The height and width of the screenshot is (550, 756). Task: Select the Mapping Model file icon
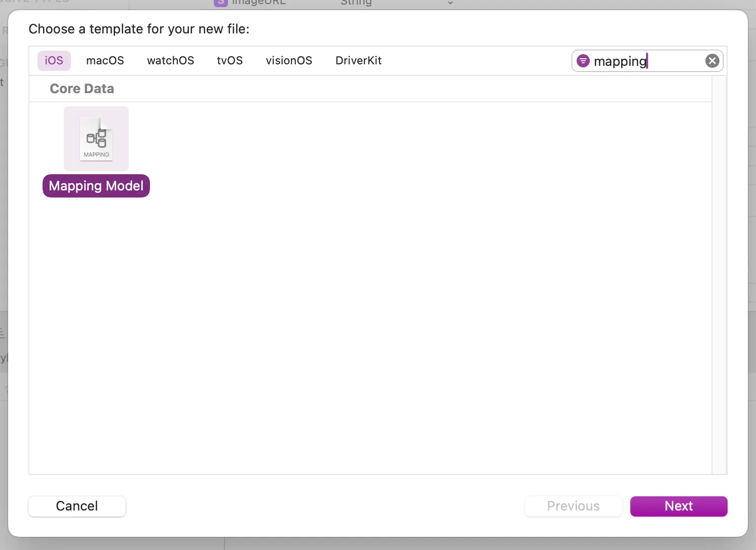(x=96, y=139)
